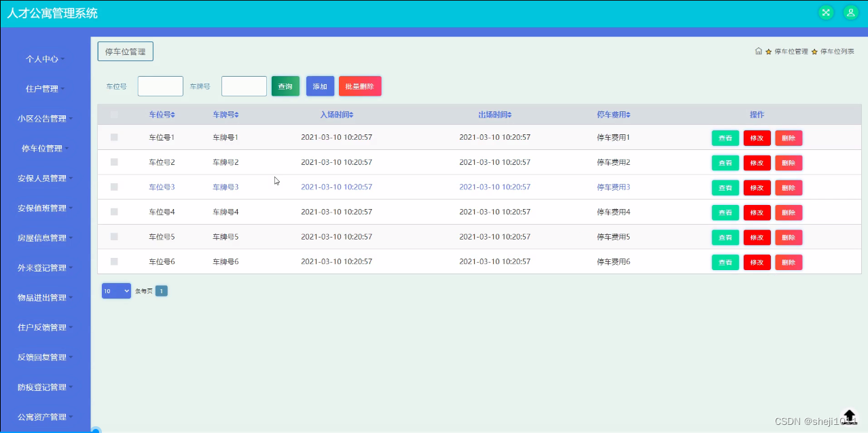This screenshot has width=868, height=433.
Task: Click the 批量删除 batch delete button
Action: pyautogui.click(x=359, y=86)
